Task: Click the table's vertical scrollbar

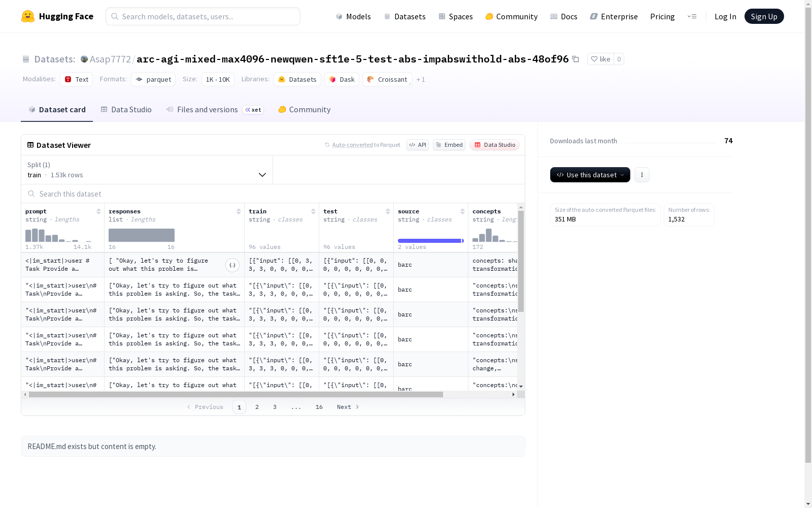Action: click(x=521, y=261)
